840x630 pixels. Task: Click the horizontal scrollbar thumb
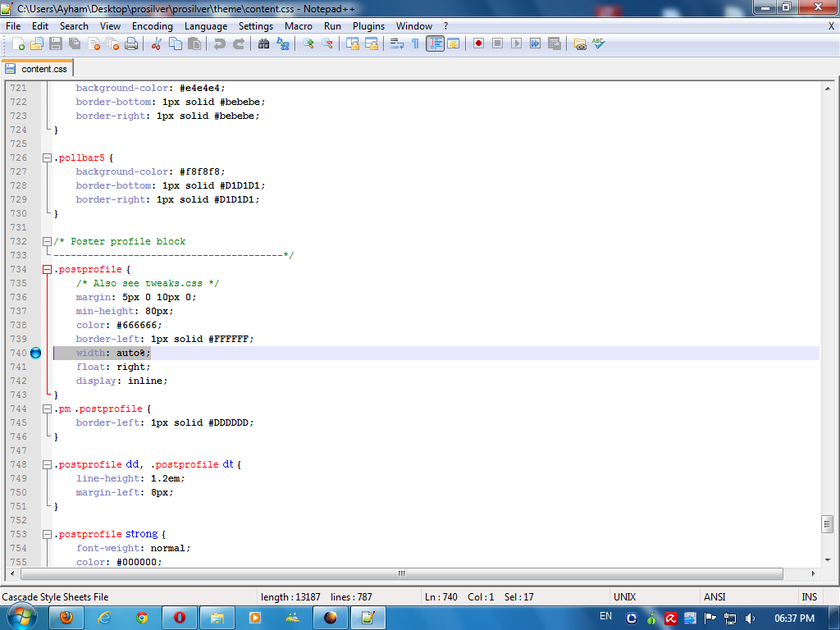(x=402, y=573)
